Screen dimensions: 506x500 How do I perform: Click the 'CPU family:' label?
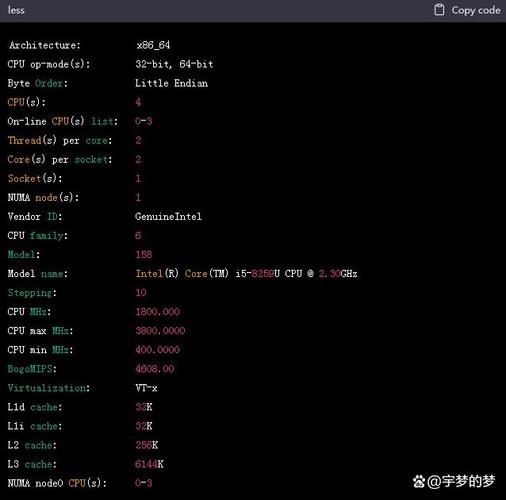point(38,235)
